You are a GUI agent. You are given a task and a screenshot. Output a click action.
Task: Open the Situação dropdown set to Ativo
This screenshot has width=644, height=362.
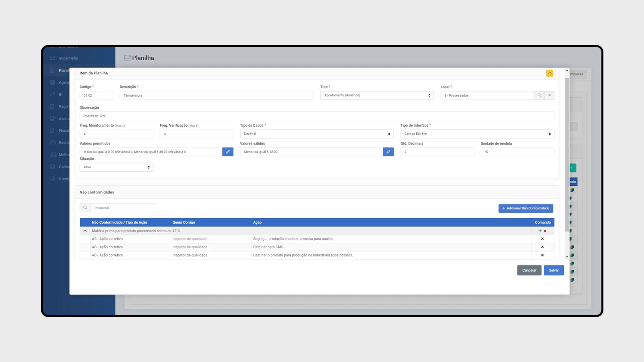[x=116, y=167]
